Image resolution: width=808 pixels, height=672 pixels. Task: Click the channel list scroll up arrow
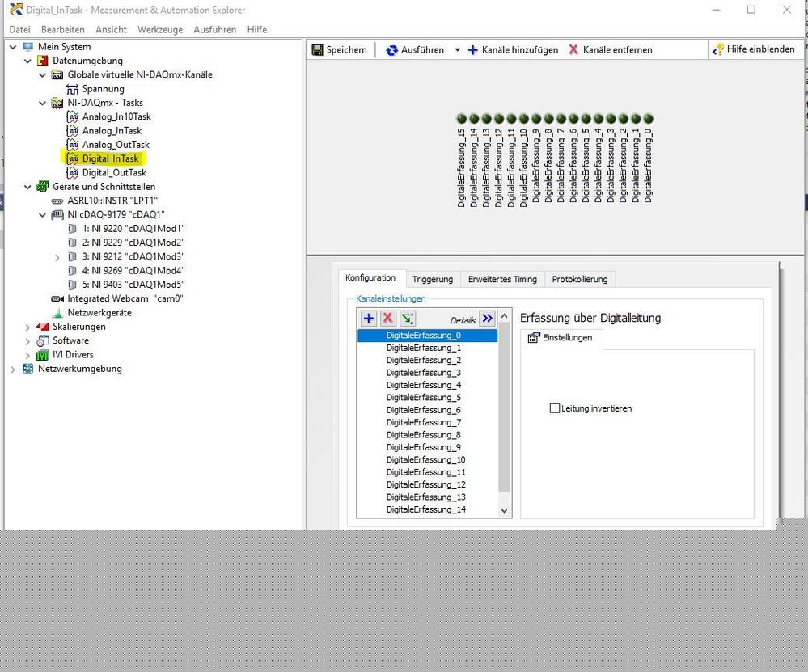coord(505,315)
